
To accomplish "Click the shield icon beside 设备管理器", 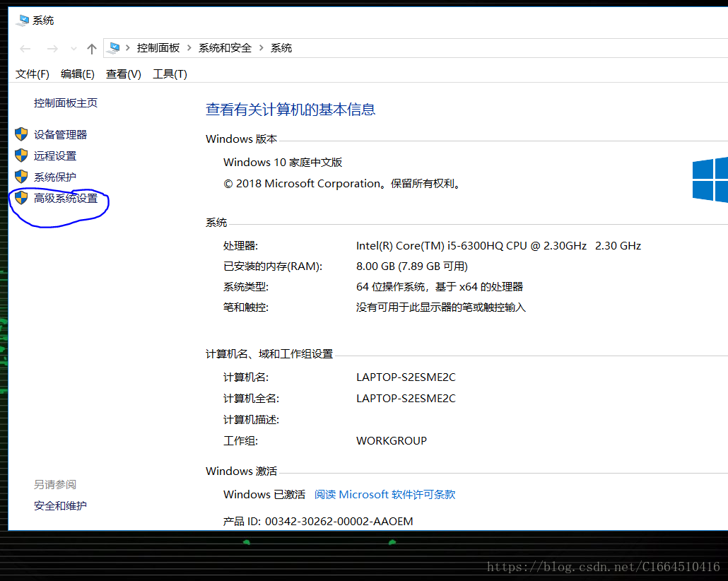I will (x=21, y=134).
